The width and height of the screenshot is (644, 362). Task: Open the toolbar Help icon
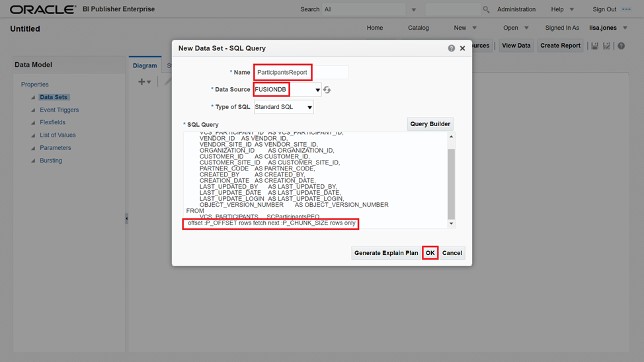click(x=622, y=46)
